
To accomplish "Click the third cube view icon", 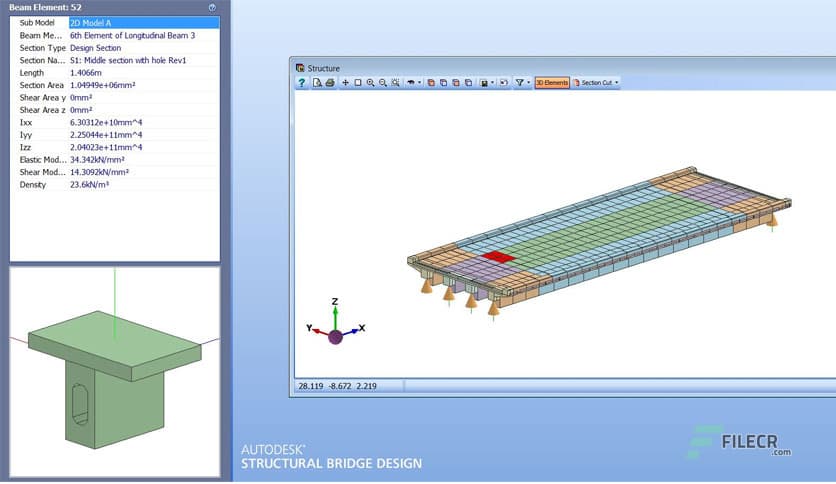I will [x=456, y=83].
